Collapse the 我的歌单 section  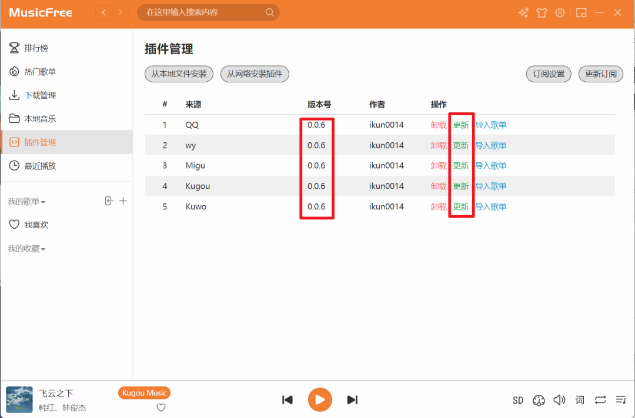coord(26,202)
